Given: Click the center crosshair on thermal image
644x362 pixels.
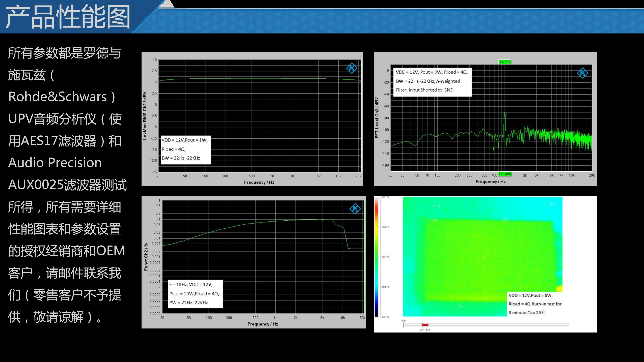Looking at the screenshot, I should (x=483, y=257).
